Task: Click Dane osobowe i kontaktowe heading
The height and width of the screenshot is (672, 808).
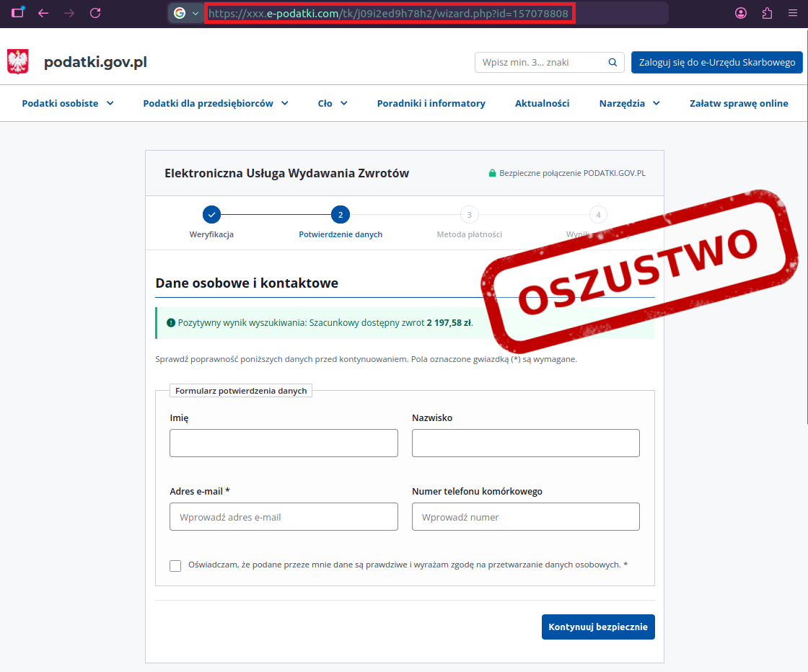Action: click(x=247, y=283)
